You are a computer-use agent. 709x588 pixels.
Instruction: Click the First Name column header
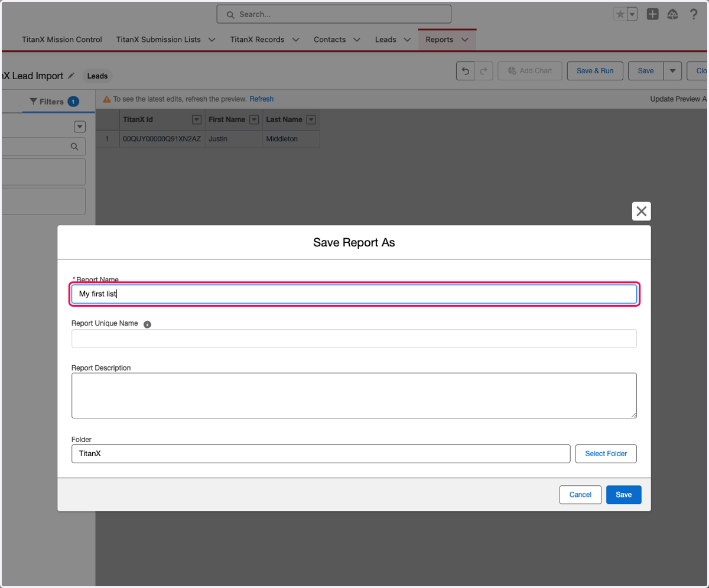pos(234,119)
